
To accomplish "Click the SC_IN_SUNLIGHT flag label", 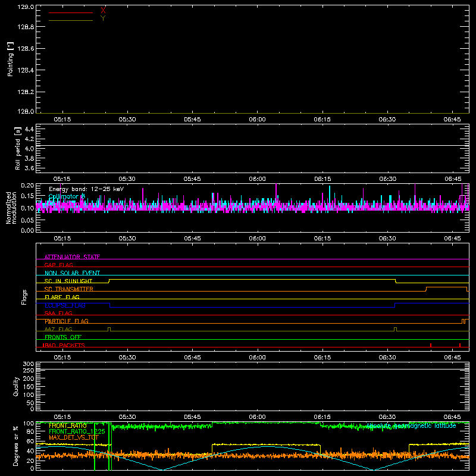I will (68, 281).
